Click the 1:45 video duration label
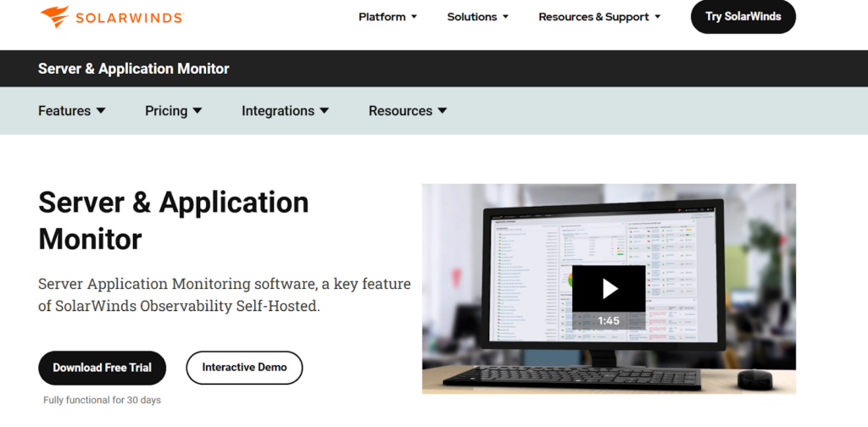The height and width of the screenshot is (427, 868). coord(609,321)
